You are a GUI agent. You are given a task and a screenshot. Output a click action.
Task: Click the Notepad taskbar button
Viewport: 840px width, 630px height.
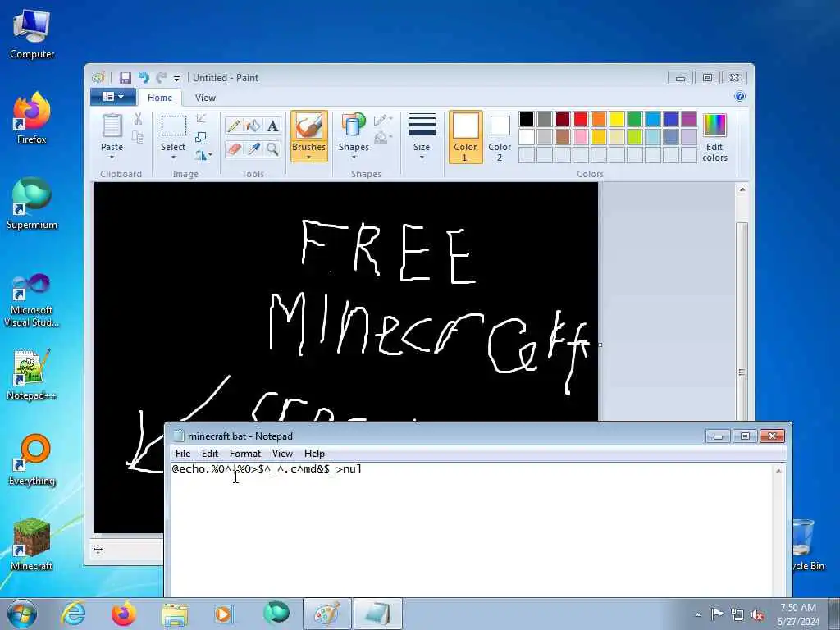(x=377, y=614)
